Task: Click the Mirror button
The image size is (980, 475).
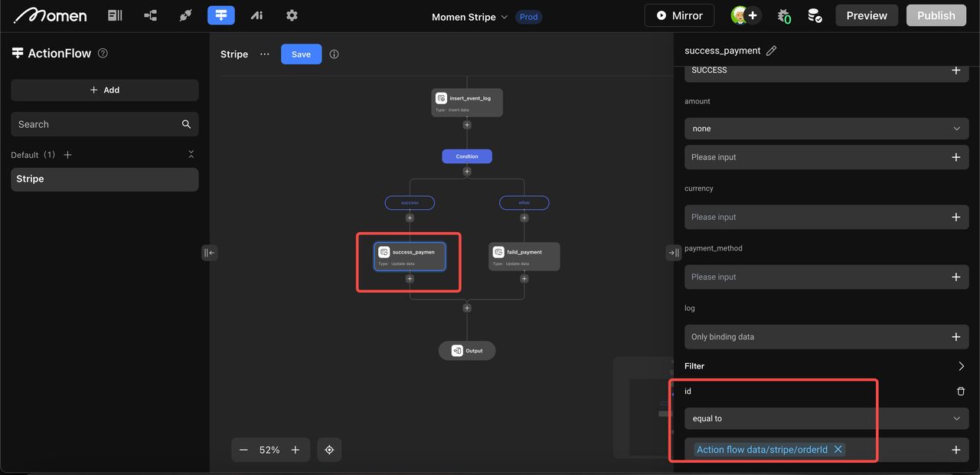Action: click(x=679, y=15)
